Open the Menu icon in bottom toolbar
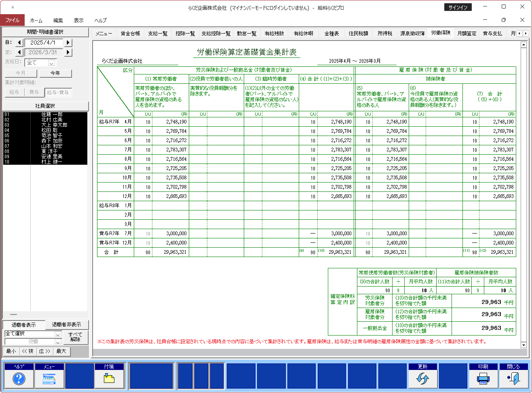Image resolution: width=532 pixels, height=393 pixels. 49,378
